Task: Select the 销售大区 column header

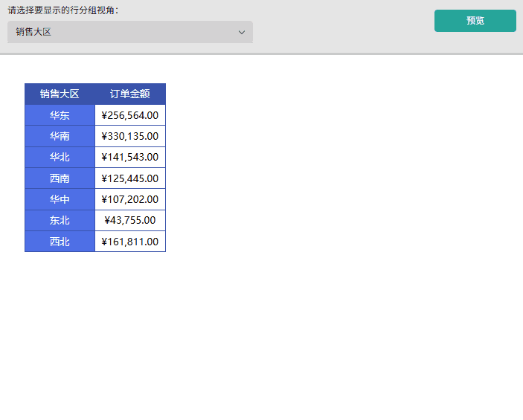Action: pos(60,94)
